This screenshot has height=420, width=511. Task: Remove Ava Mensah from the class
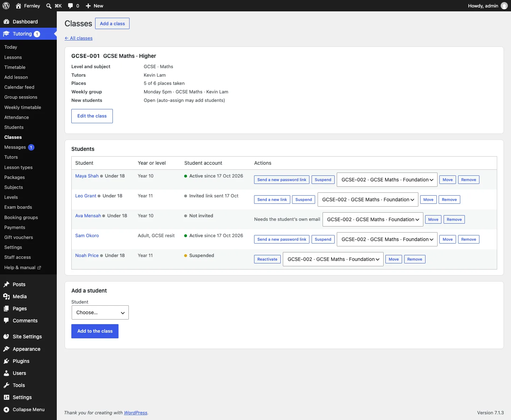click(x=454, y=219)
